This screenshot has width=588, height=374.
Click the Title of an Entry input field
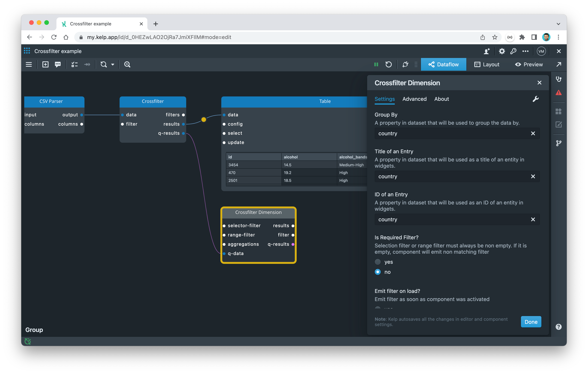(449, 176)
